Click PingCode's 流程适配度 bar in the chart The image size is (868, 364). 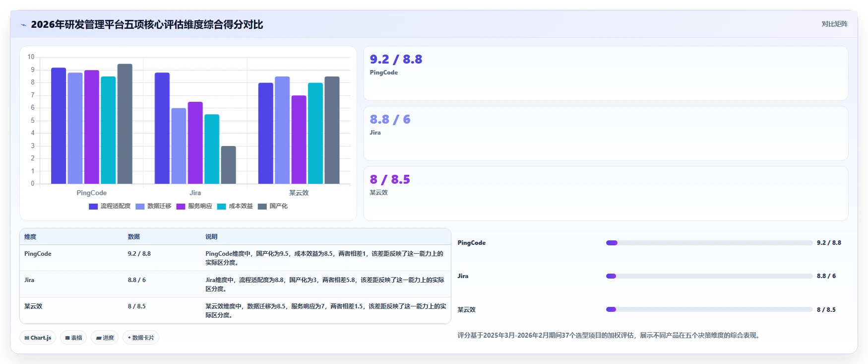[59, 126]
